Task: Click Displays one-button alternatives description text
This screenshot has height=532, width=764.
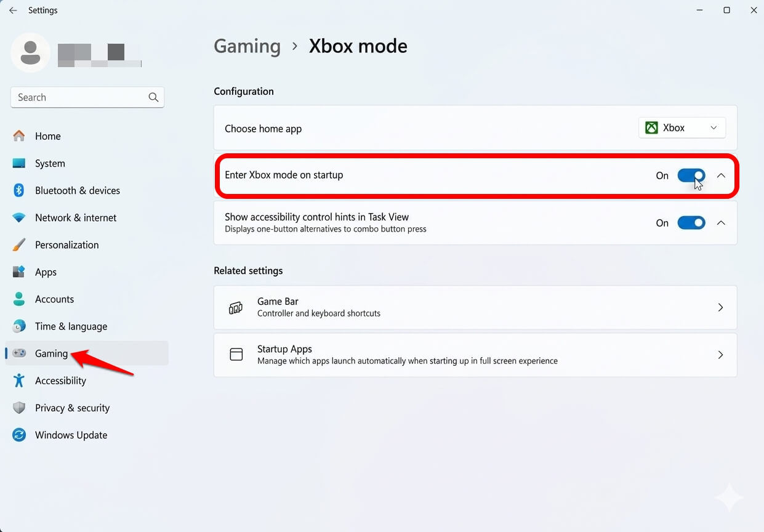Action: [x=326, y=229]
